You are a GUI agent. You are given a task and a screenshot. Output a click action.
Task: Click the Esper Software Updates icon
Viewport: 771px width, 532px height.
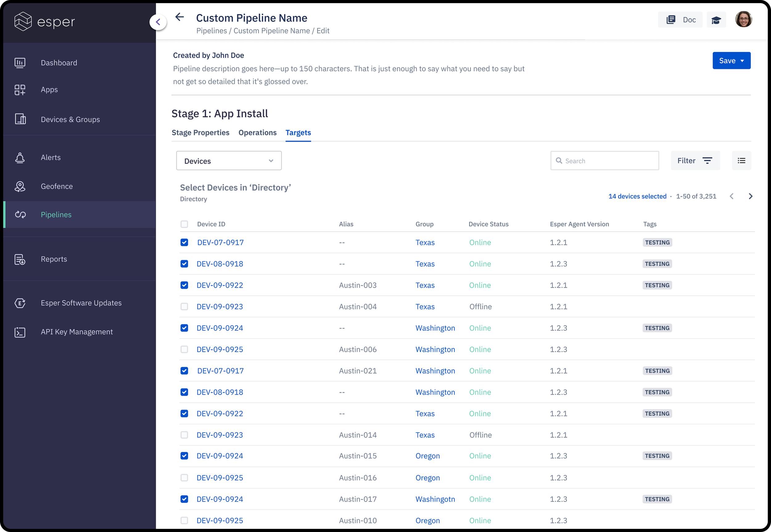(x=20, y=303)
